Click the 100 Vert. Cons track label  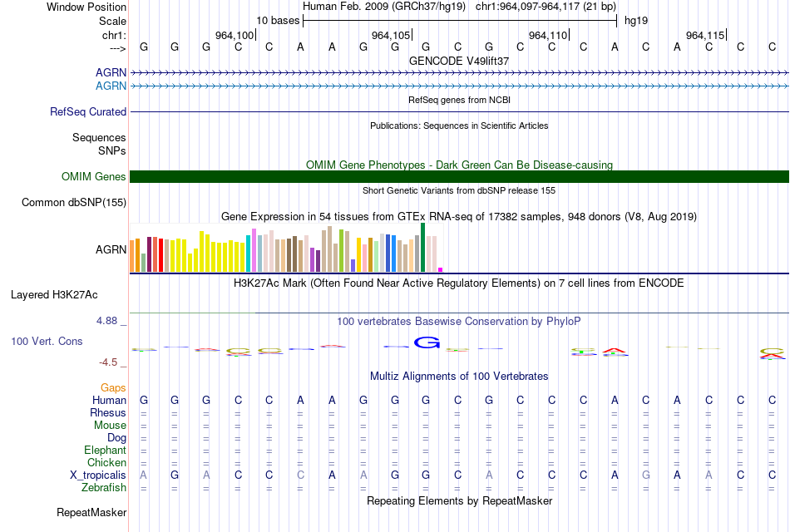point(47,342)
